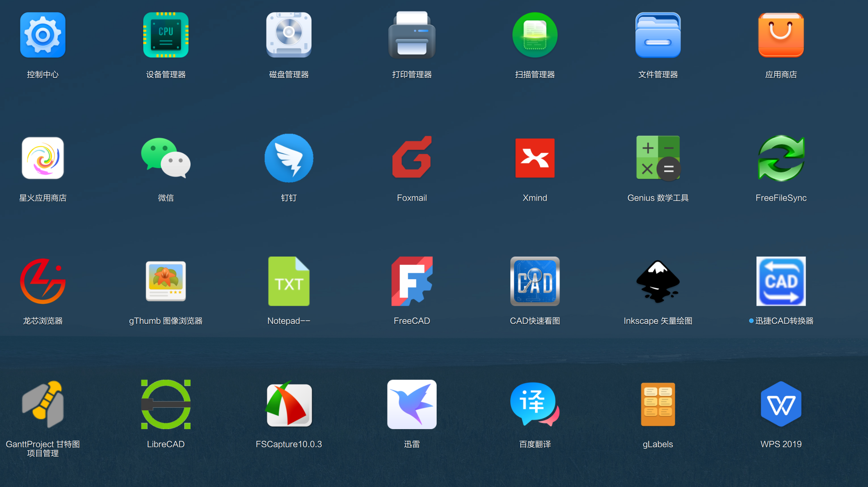Launch FSCapture10.0.3 screen capture

click(x=289, y=403)
